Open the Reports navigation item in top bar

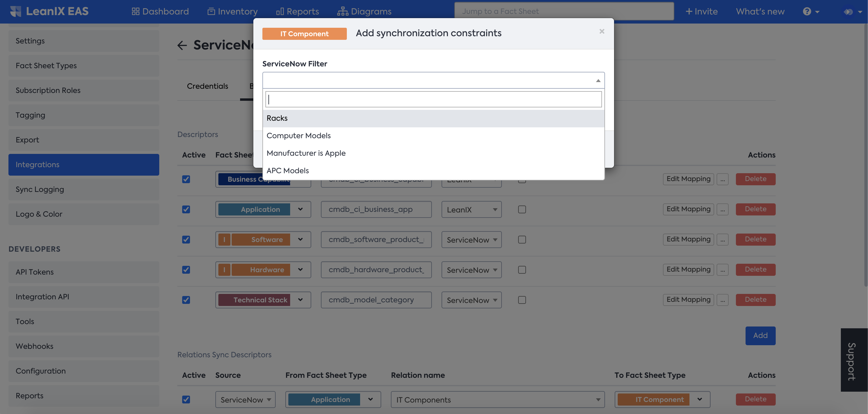point(298,11)
